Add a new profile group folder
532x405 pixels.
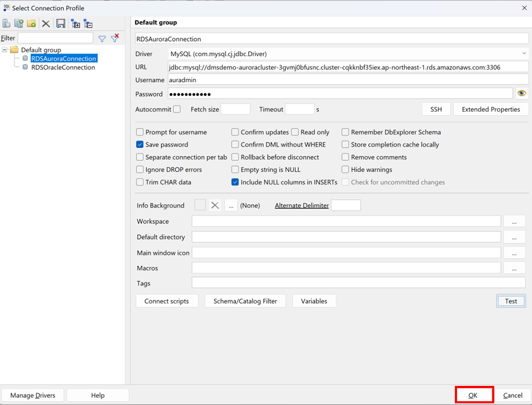32,24
